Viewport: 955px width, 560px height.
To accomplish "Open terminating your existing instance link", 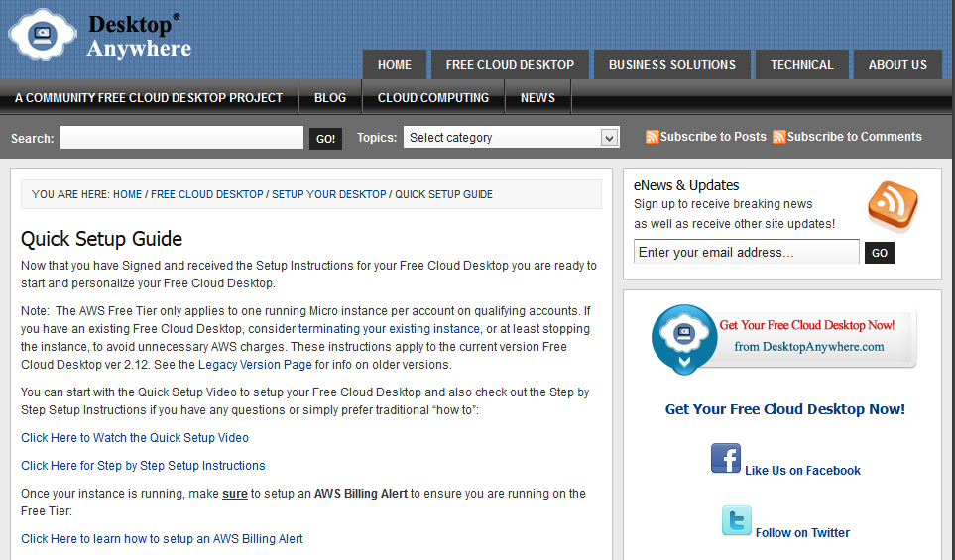I will click(389, 329).
